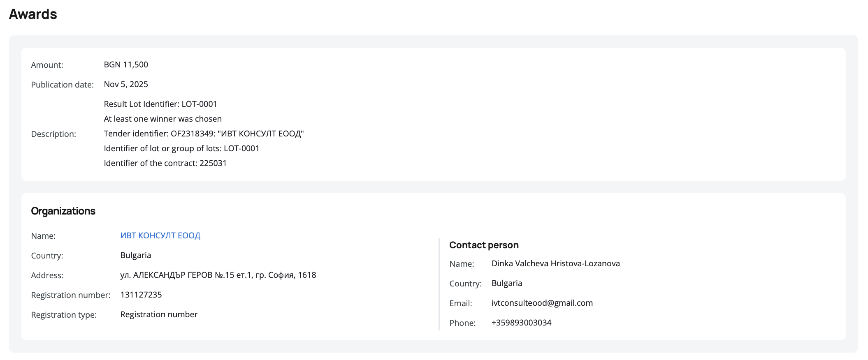Click the registration number 131127235
Screen dimensions: 868x360
coord(141,295)
